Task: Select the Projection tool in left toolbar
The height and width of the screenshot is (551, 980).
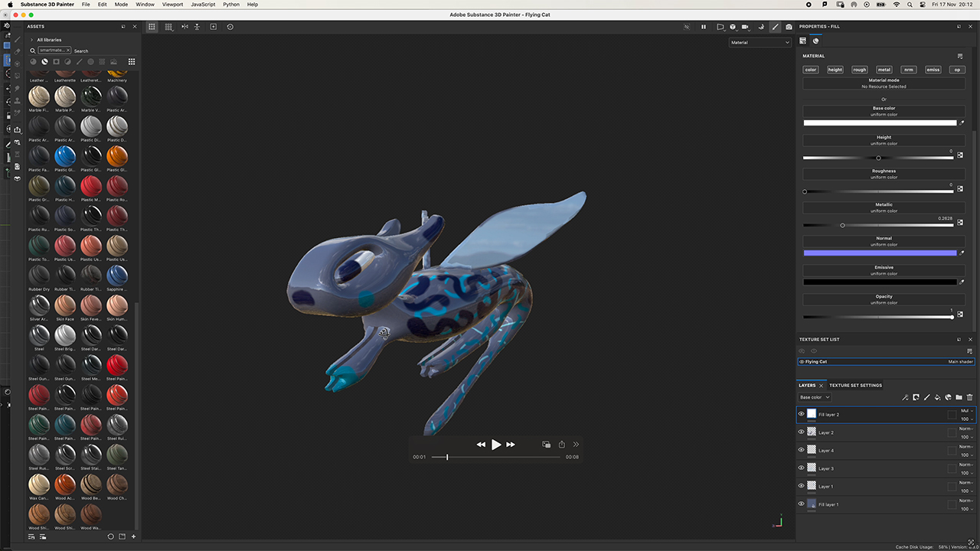Action: point(17,64)
